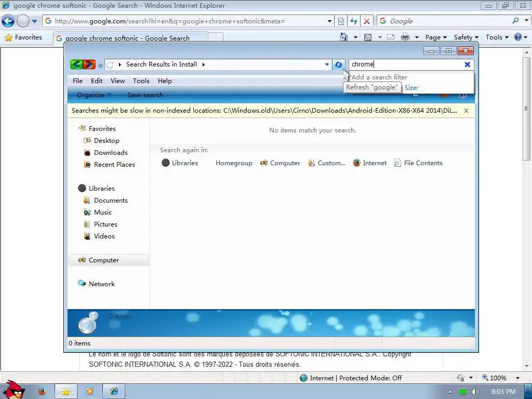Viewport: 532px width, 399px height.
Task: Open a new tab in IE
Action: click(216, 37)
